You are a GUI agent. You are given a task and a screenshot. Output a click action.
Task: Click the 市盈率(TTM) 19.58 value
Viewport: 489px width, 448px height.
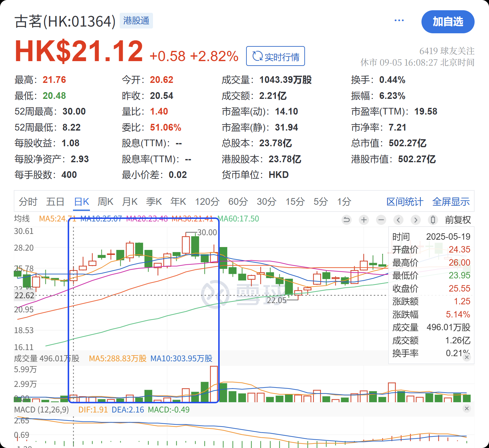coord(426,111)
